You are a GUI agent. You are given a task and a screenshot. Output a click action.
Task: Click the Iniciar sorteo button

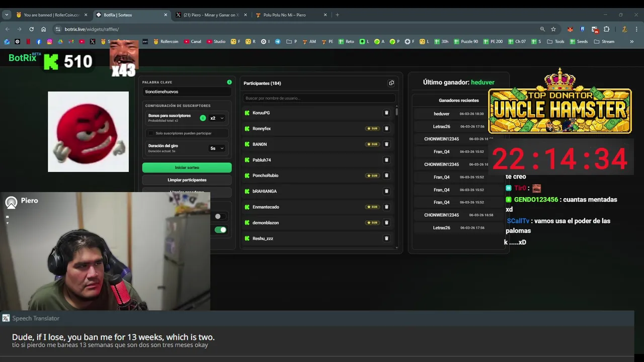pyautogui.click(x=187, y=167)
